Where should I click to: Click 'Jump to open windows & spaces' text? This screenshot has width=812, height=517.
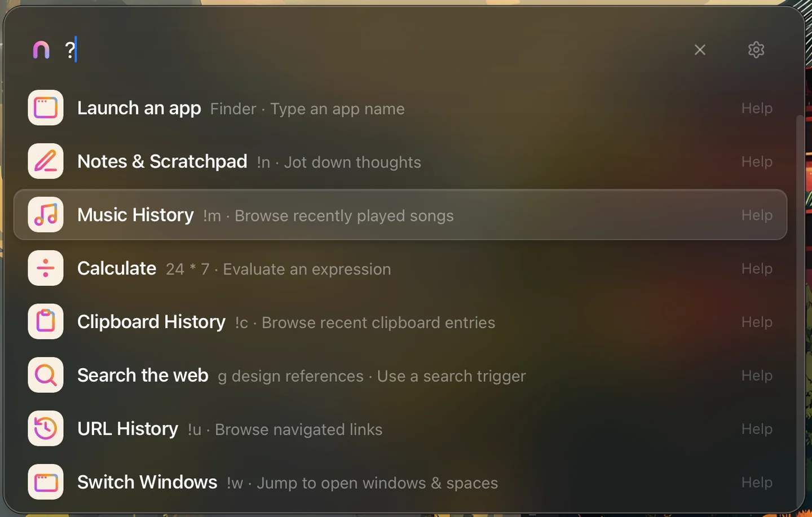377,483
